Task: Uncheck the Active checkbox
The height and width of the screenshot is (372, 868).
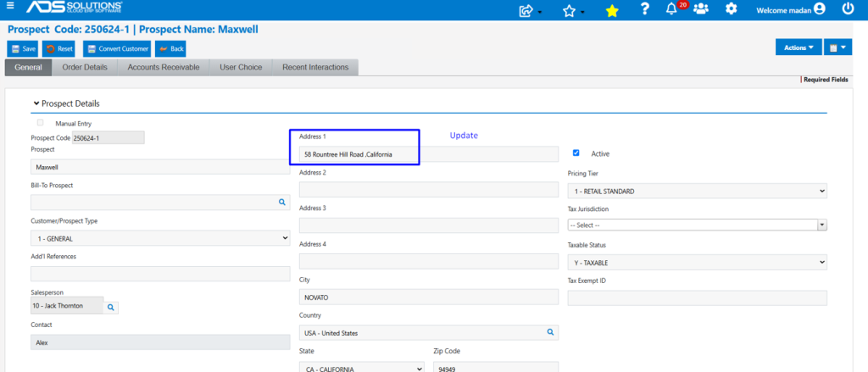Action: pos(576,153)
